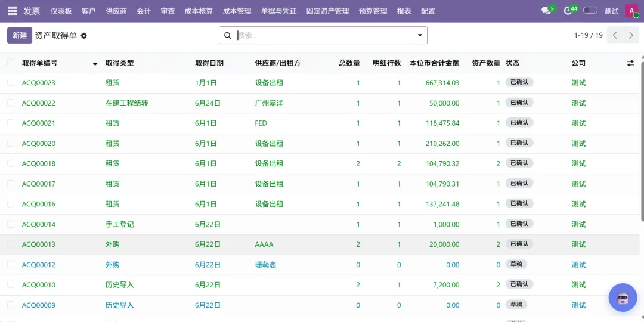
Task: Open the 报表 menu
Action: [x=404, y=11]
